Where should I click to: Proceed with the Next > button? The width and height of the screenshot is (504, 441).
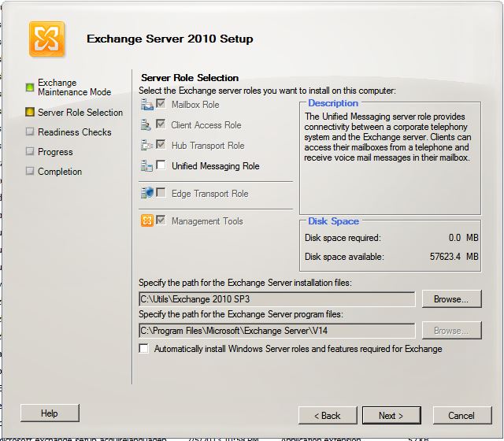coord(391,416)
